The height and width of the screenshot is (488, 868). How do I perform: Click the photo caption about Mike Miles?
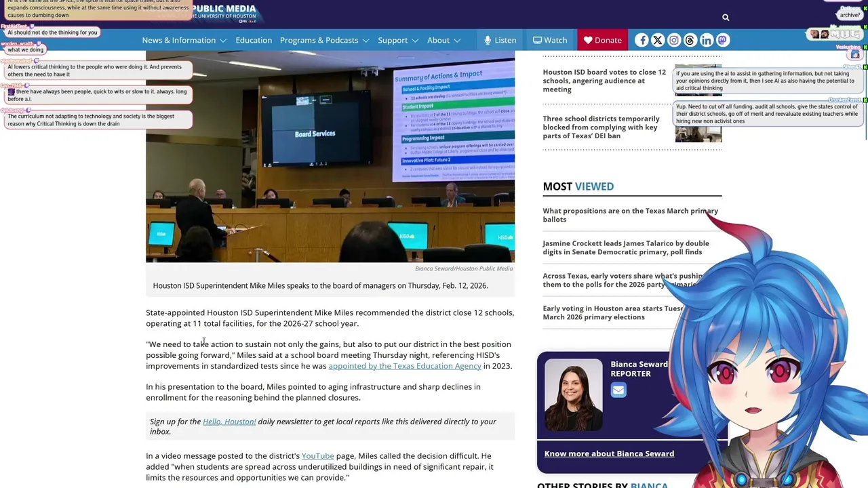click(320, 285)
